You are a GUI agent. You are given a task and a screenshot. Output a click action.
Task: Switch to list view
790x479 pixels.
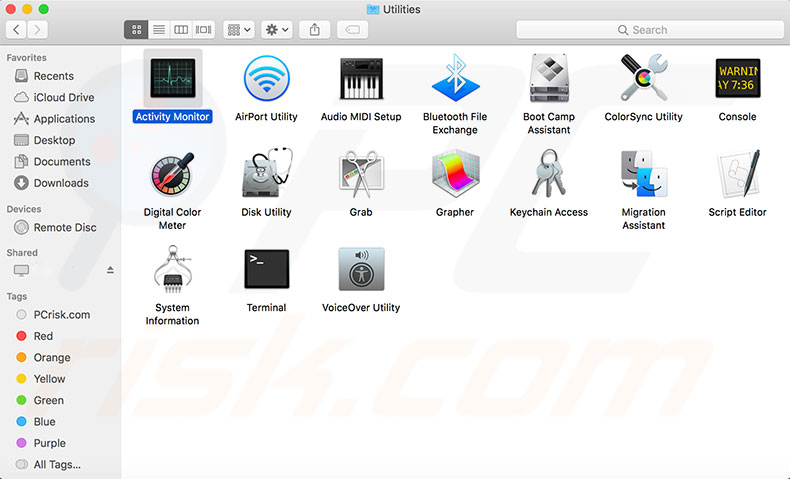pos(159,30)
